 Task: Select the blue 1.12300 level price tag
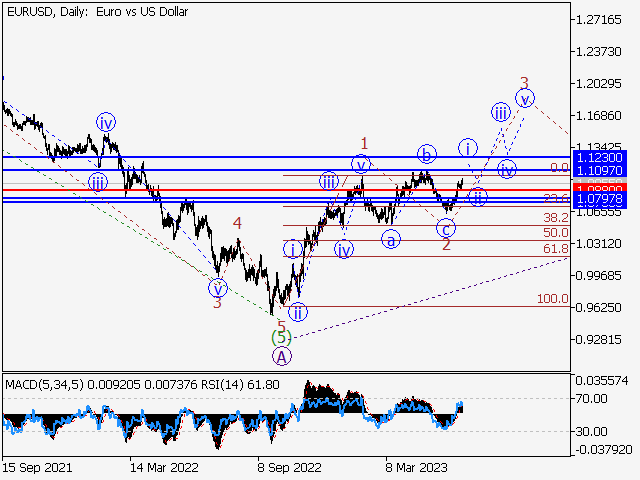(x=600, y=157)
